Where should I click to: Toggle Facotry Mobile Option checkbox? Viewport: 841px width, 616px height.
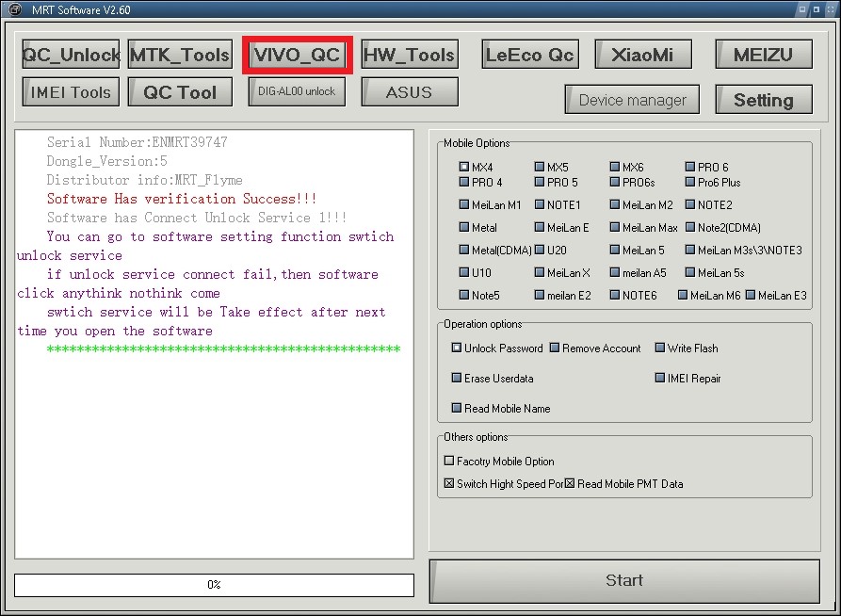(x=449, y=461)
